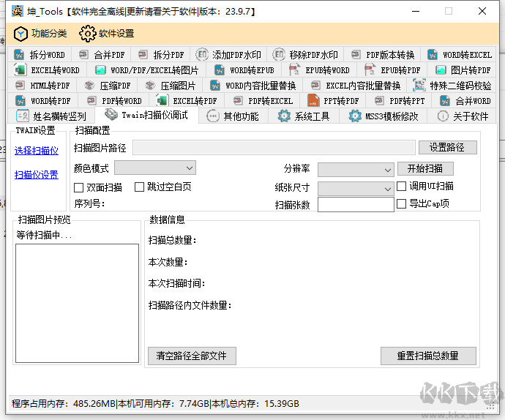The image size is (505, 420).
Task: Focus the 扫描图片路径 input field
Action: pos(274,148)
